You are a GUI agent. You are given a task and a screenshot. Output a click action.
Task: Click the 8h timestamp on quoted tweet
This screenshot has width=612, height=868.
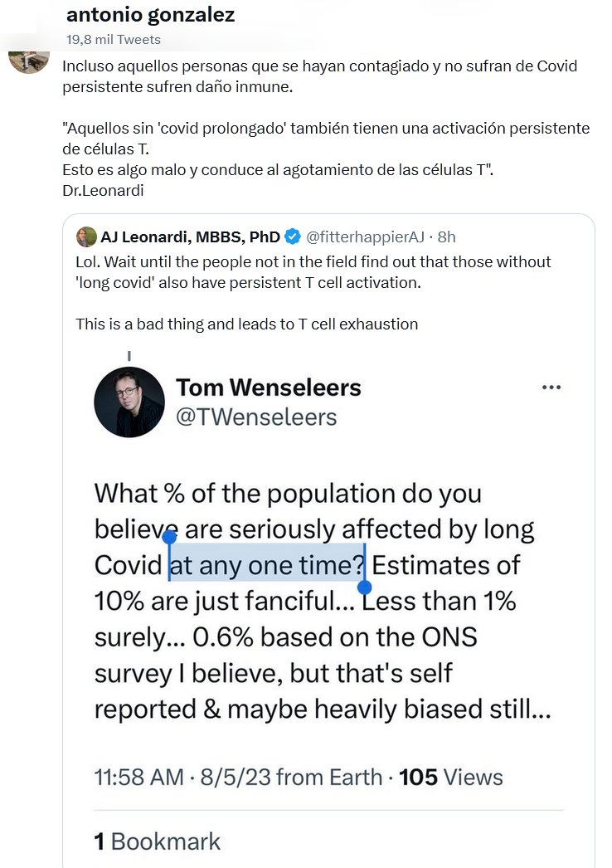tap(446, 237)
